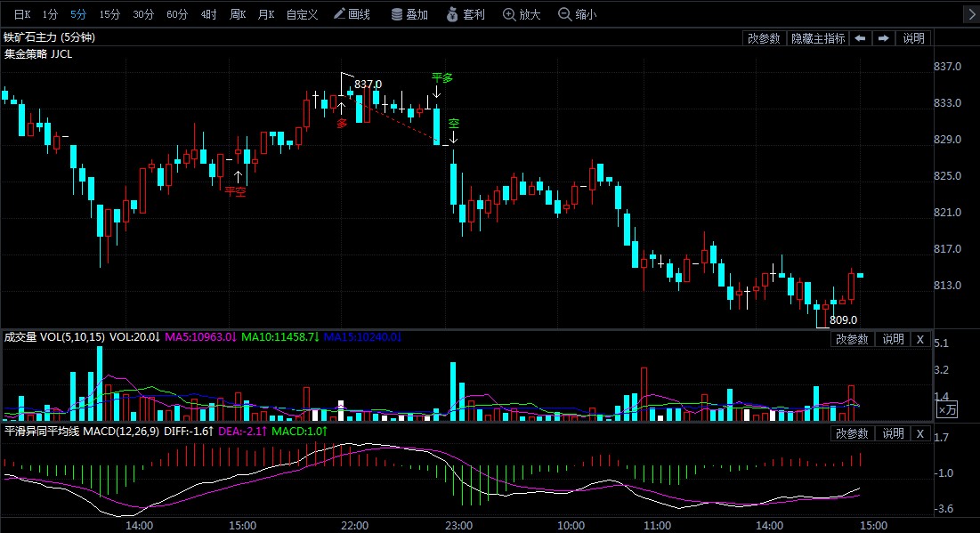This screenshot has width=980, height=533.
Task: Click the 10:00 time axis label
Action: [571, 526]
